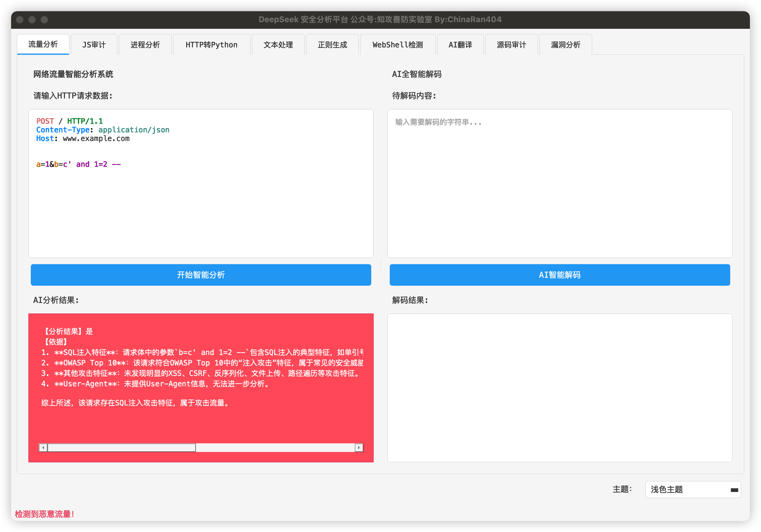This screenshot has width=761, height=532.
Task: Open the 进程分析 tab
Action: coord(145,45)
